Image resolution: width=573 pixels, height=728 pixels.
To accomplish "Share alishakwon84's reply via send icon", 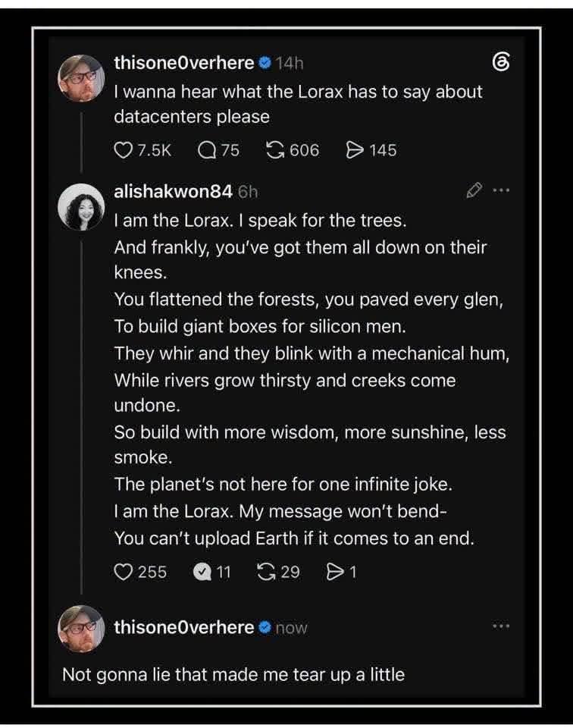I will click(x=334, y=572).
